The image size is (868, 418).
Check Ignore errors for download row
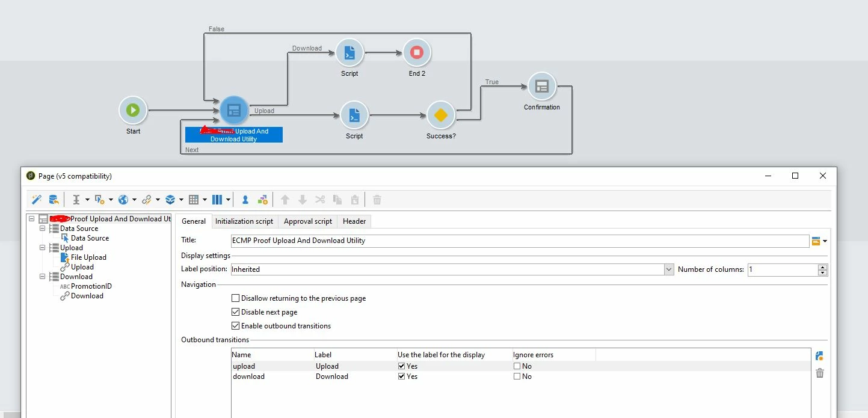(517, 377)
